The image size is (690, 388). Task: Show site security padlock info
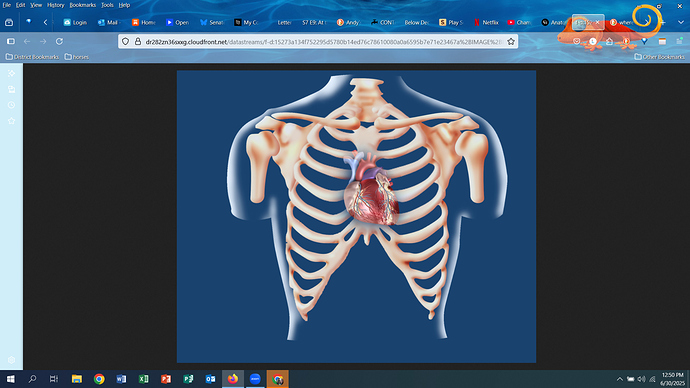pyautogui.click(x=138, y=41)
